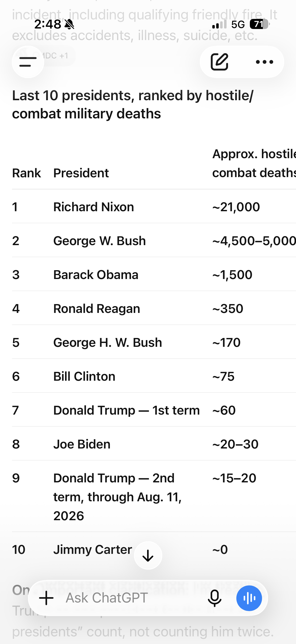Tap the Barack Obama death count cell

[232, 275]
